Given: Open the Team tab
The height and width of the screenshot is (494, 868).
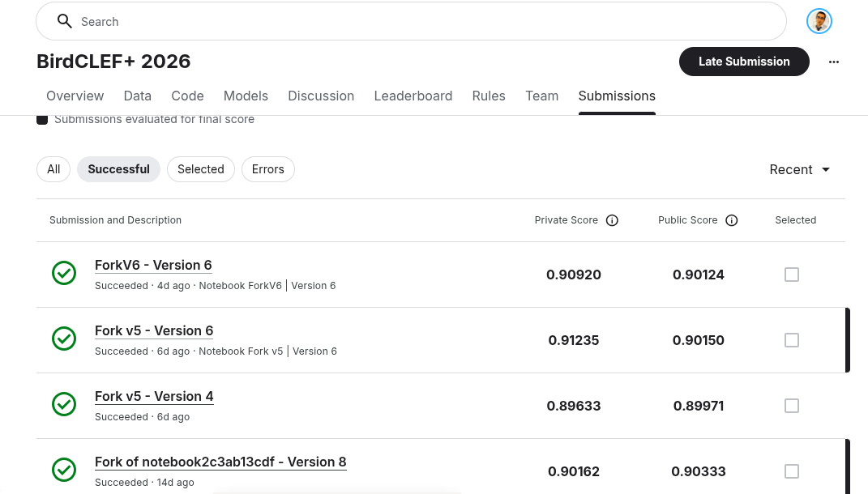Looking at the screenshot, I should pos(542,96).
